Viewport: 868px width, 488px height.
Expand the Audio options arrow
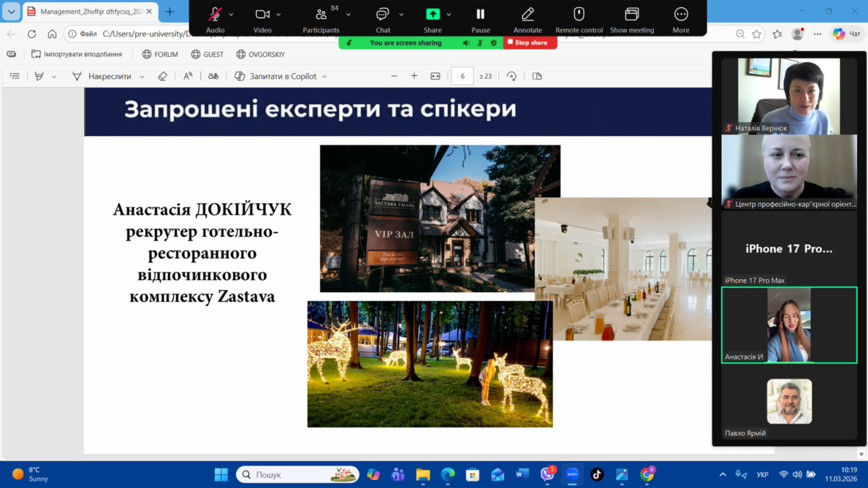(x=231, y=14)
